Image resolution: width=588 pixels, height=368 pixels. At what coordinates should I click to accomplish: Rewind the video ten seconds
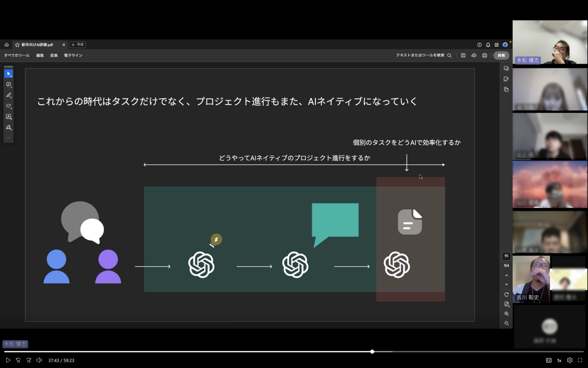tap(18, 360)
